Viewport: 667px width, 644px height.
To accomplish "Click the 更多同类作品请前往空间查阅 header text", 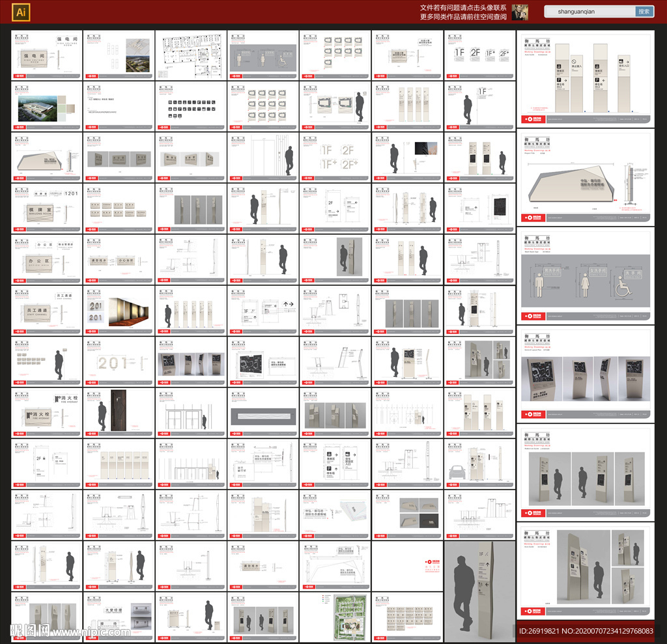I will [x=463, y=17].
